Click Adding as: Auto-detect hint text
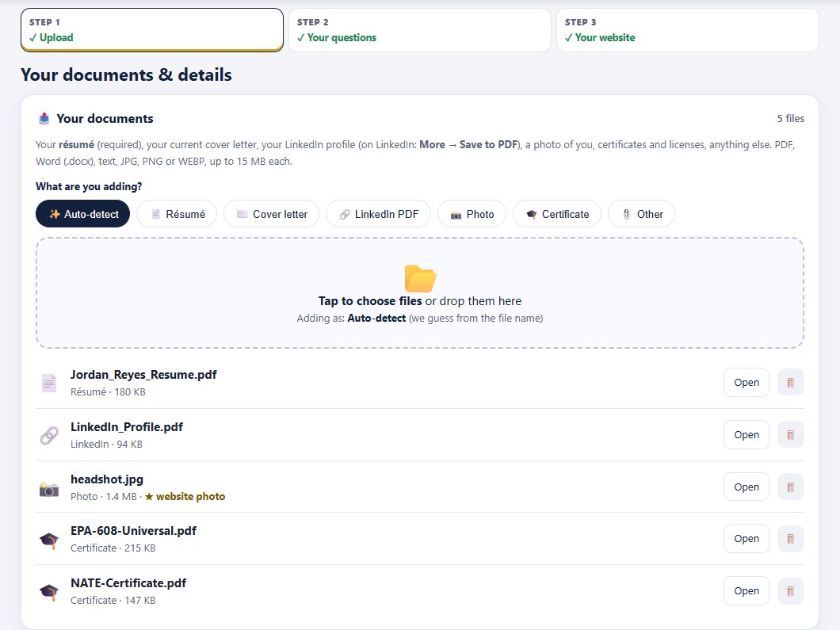The height and width of the screenshot is (630, 840). [x=420, y=319]
